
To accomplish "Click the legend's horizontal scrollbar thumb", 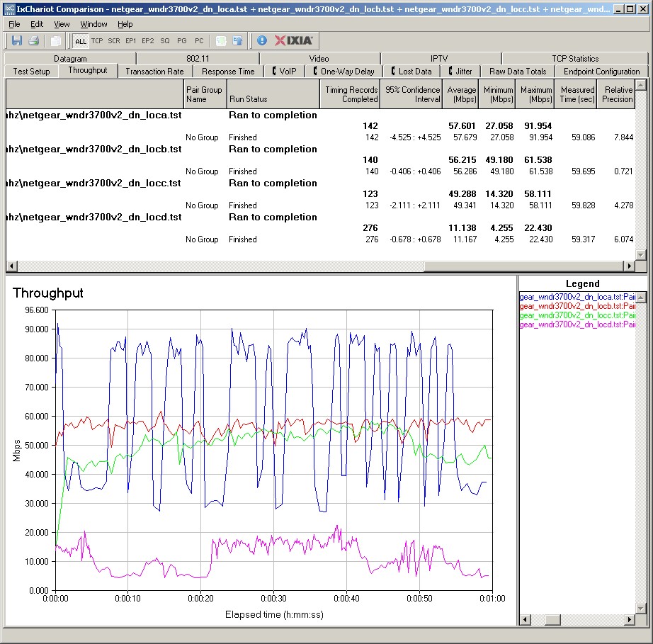I will [552, 620].
